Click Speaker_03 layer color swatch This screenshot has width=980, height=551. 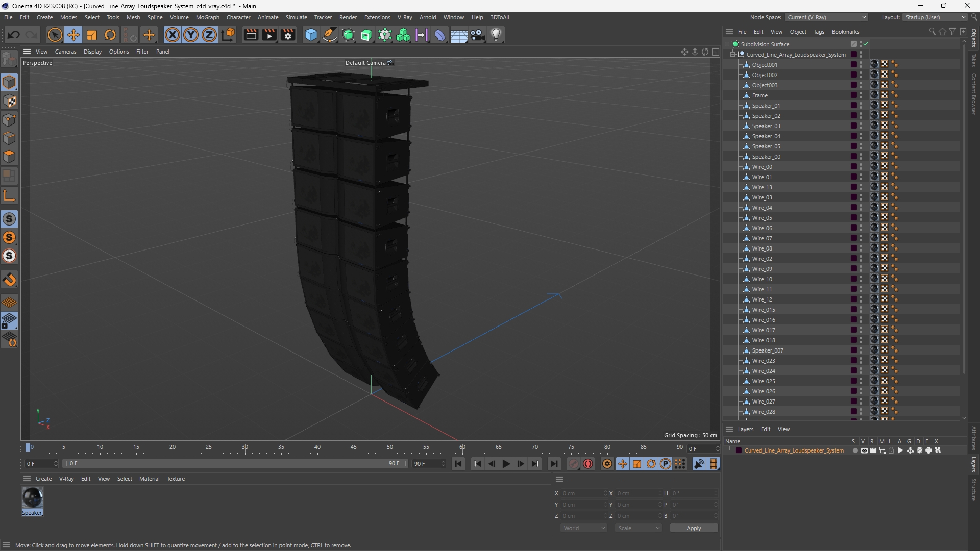[853, 126]
